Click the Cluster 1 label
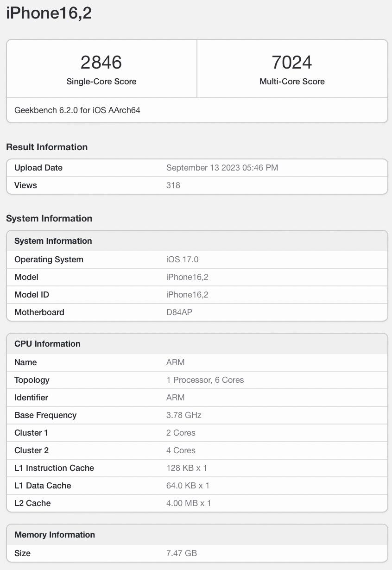 (x=31, y=433)
